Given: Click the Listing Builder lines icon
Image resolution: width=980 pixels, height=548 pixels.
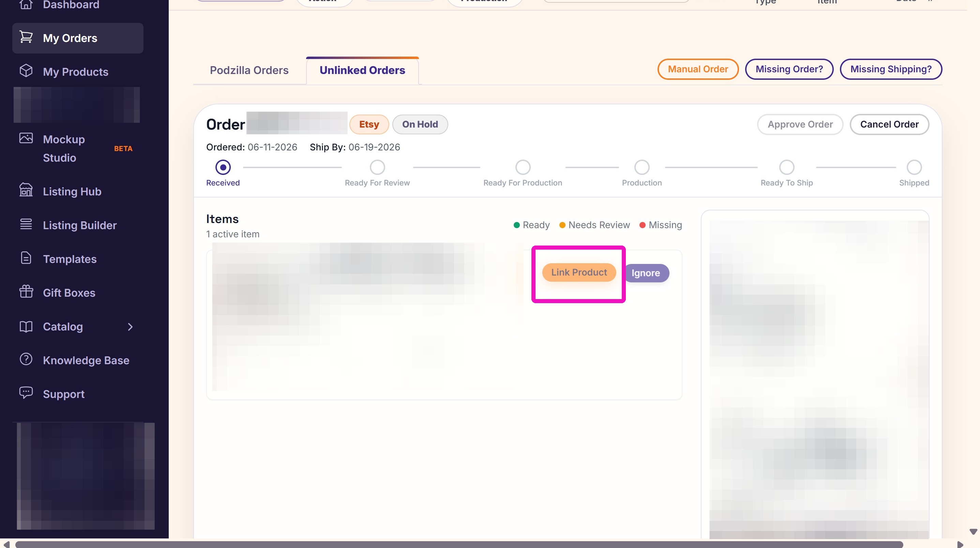Looking at the screenshot, I should click(26, 224).
